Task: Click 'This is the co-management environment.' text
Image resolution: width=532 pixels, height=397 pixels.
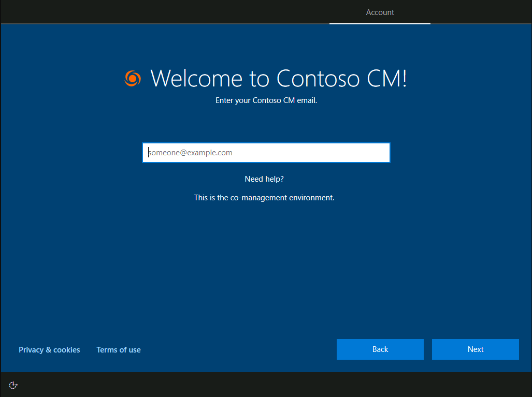Action: [x=264, y=198]
